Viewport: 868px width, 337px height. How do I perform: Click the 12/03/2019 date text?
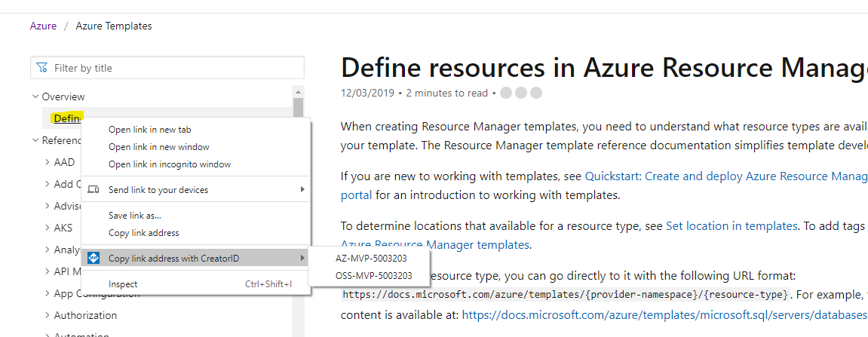point(367,93)
